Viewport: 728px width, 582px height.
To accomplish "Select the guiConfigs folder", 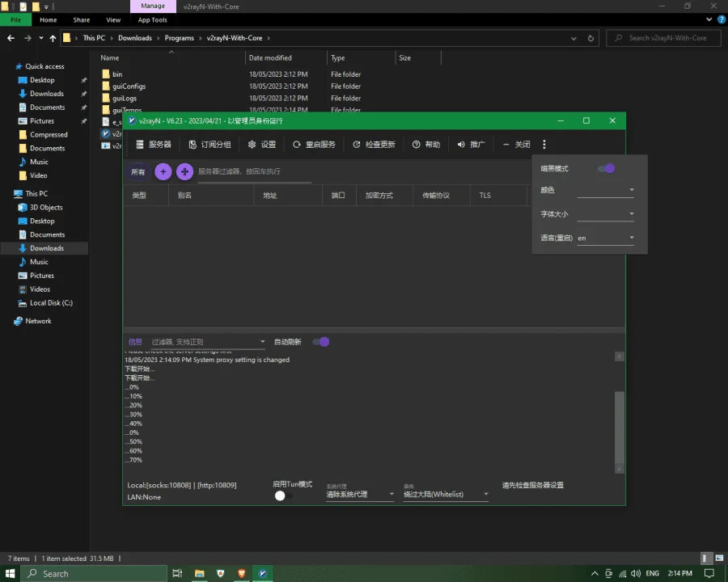I will click(x=129, y=86).
